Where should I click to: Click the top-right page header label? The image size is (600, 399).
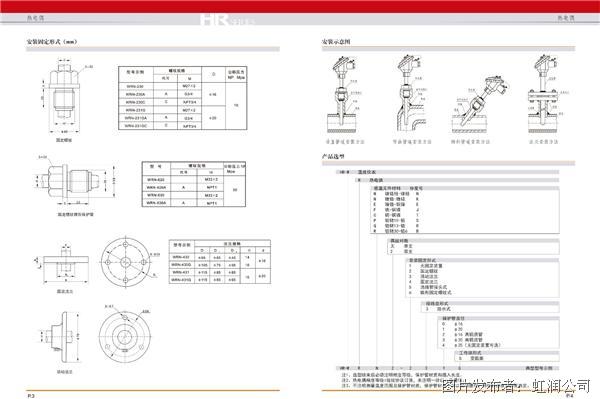(x=566, y=18)
